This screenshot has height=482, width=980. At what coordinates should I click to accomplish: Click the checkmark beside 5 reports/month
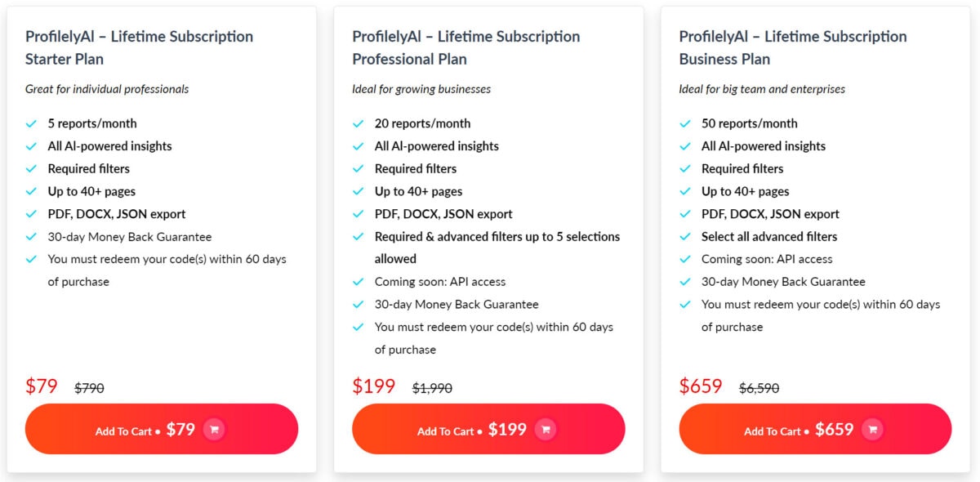coord(32,123)
